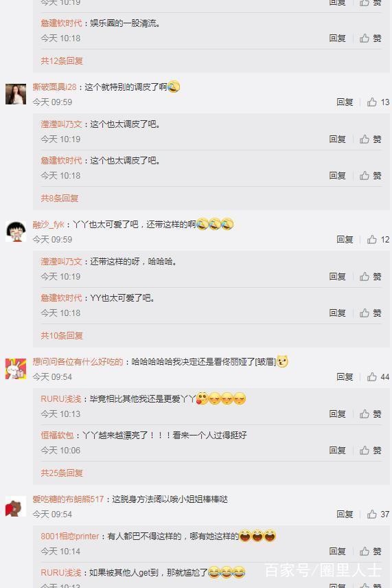Like RURU浅浅's reply posted at 10:13

tap(370, 414)
